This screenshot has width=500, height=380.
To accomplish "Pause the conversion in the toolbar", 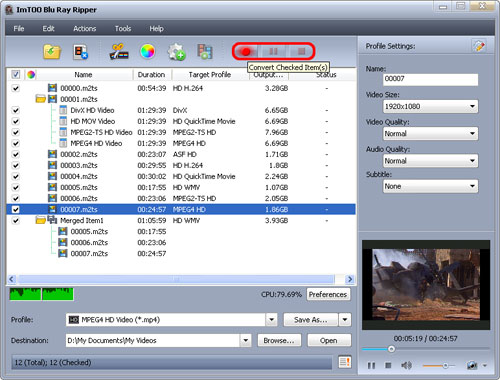I will pyautogui.click(x=273, y=51).
